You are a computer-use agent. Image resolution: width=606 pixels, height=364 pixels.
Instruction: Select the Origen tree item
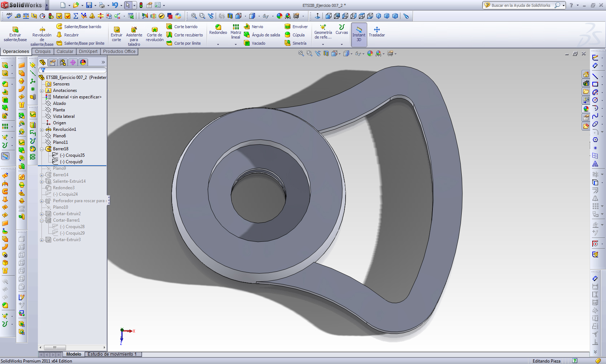(x=56, y=123)
